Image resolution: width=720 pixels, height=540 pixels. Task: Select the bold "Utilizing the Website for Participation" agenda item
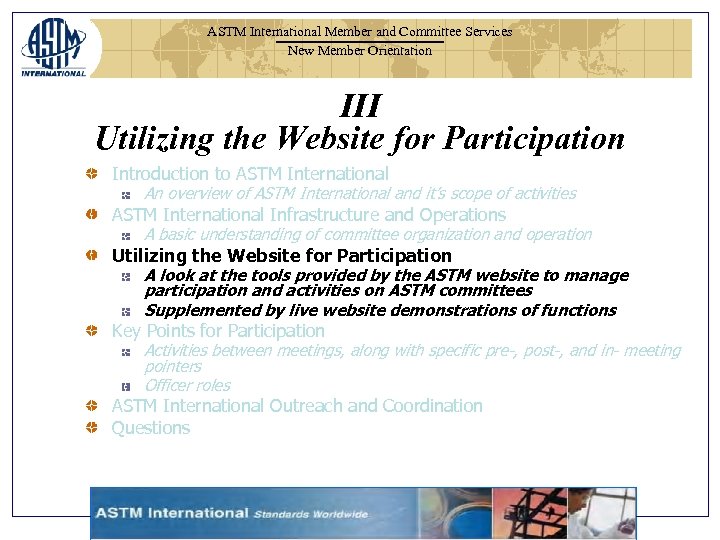pos(281,255)
